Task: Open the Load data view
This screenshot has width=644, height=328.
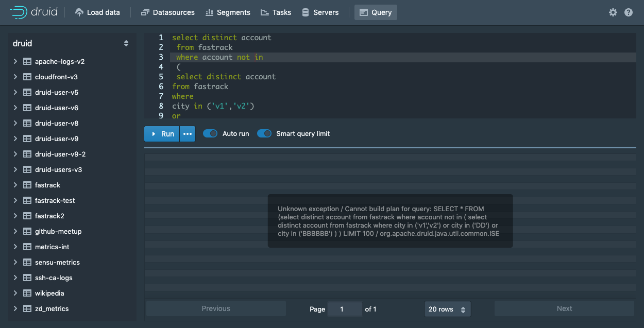Action: pyautogui.click(x=97, y=12)
